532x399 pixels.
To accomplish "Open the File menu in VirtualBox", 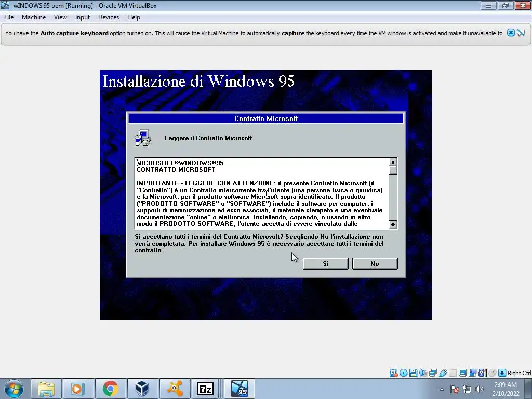I will (x=9, y=17).
